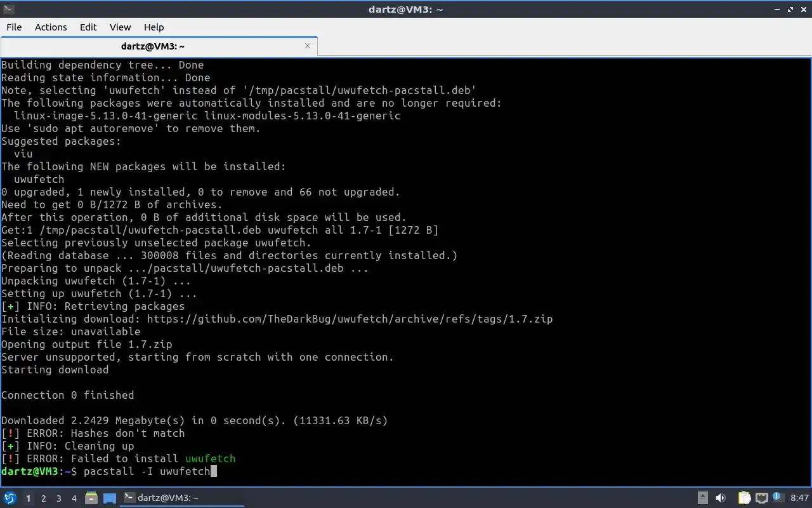Click 'Use sudo apt autoremove' line
Viewport: 812px width, 508px height.
pos(131,128)
